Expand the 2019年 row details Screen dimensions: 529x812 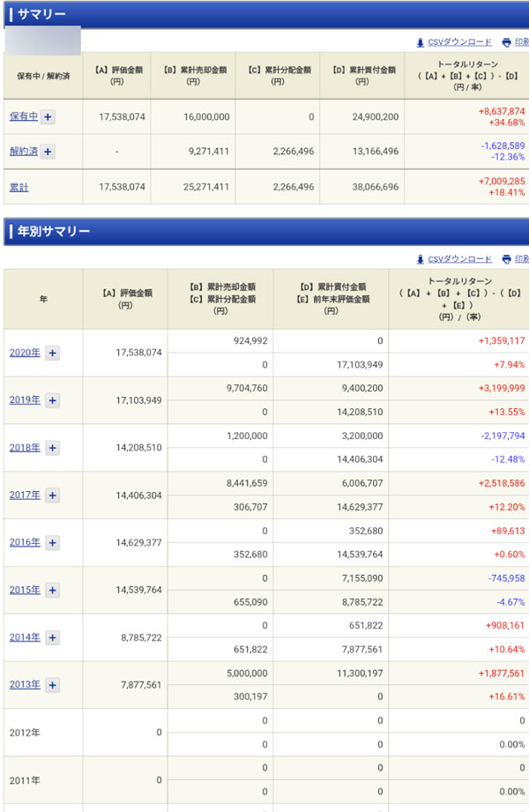[52, 400]
